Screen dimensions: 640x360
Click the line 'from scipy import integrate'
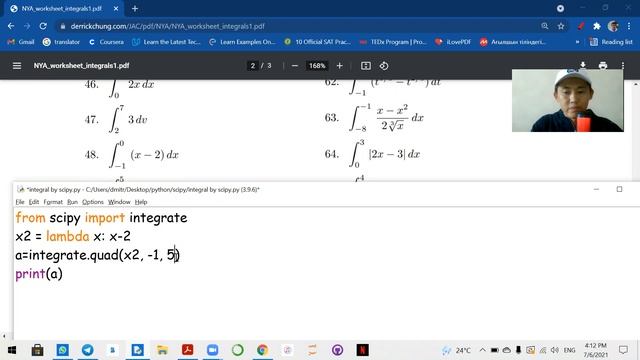click(x=101, y=218)
